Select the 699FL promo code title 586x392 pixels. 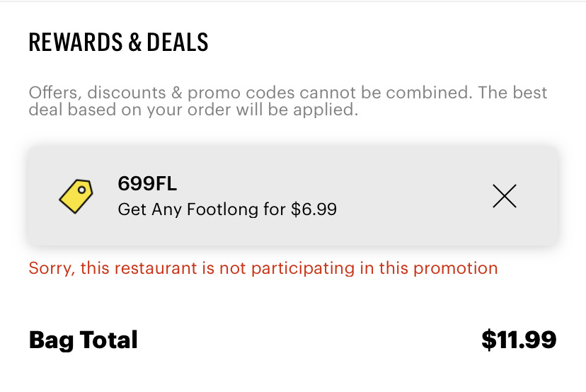[x=147, y=185]
